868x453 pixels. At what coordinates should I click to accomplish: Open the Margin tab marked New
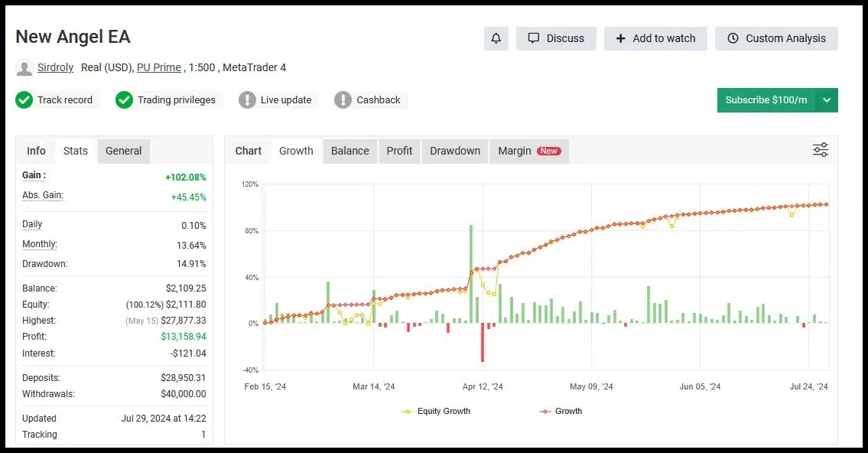click(x=528, y=151)
